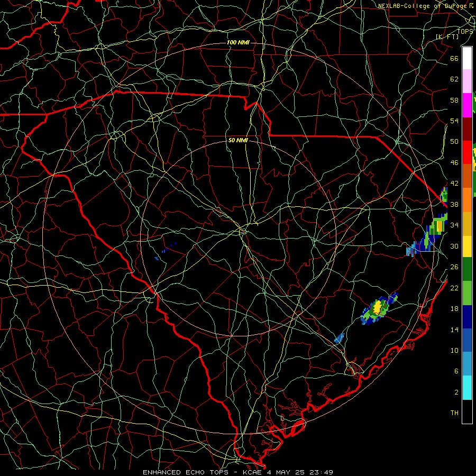The image size is (476, 476).
Task: Click the legend value 34
Action: (454, 225)
